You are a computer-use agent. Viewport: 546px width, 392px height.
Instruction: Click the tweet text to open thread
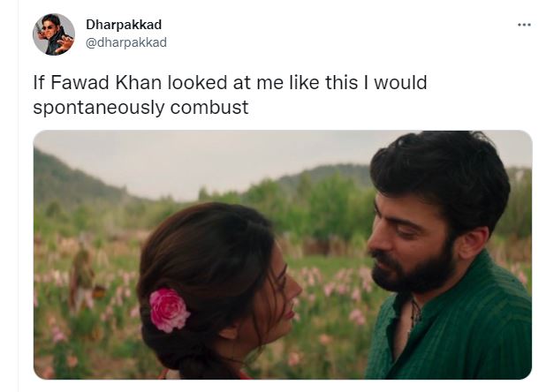[230, 94]
